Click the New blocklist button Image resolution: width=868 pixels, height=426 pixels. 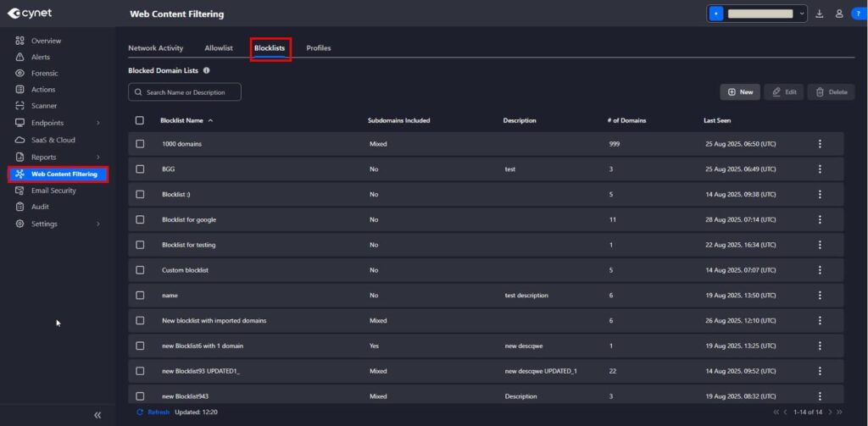[x=739, y=91]
